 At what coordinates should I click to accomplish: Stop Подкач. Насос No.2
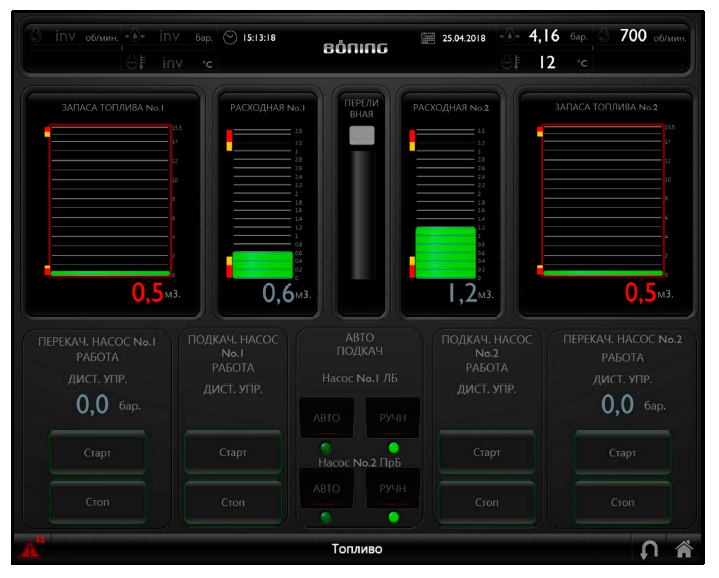click(486, 502)
